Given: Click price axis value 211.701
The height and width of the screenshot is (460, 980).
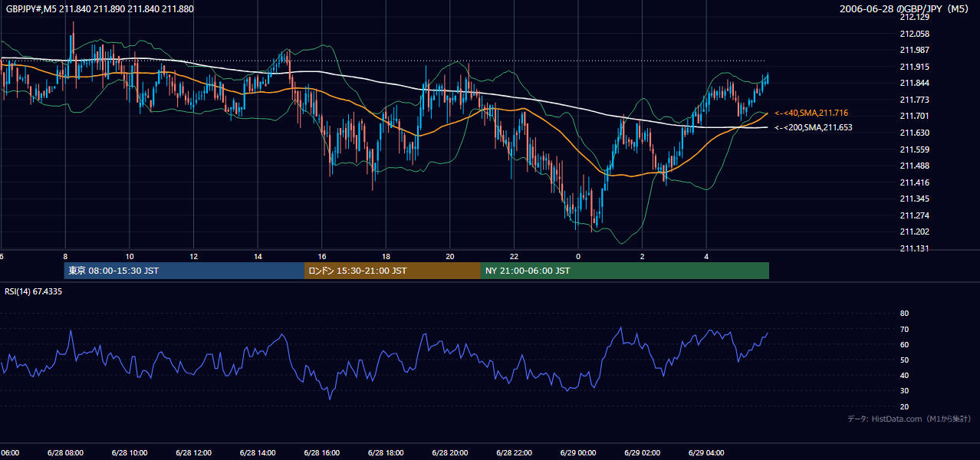Looking at the screenshot, I should click(x=914, y=116).
